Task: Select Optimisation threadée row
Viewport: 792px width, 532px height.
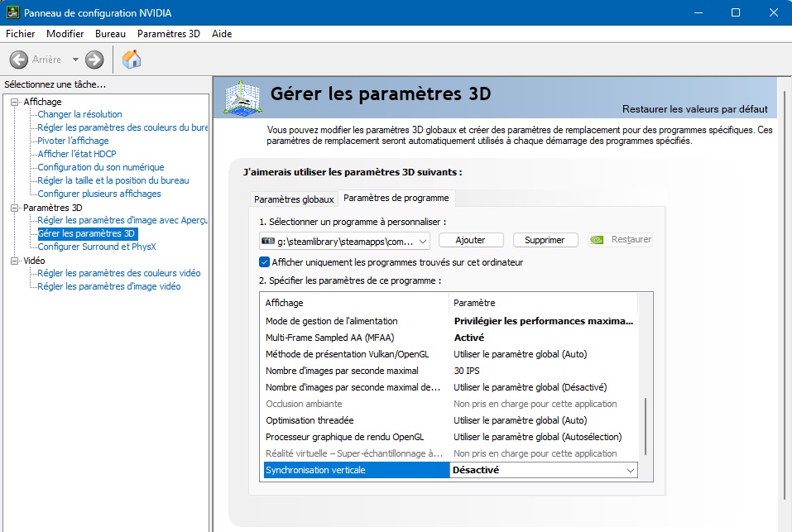Action: coord(450,420)
